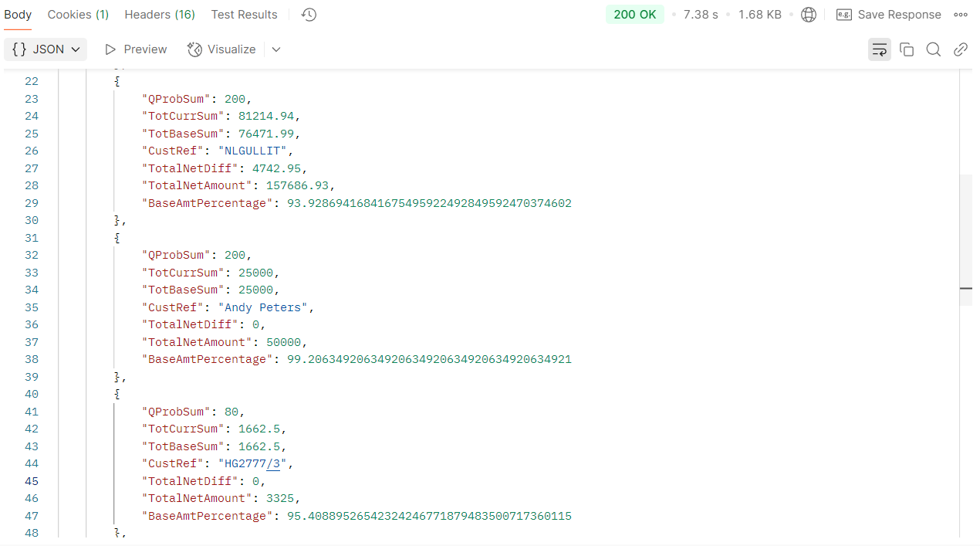Click the 200 OK status badge
The image size is (980, 546).
click(x=635, y=15)
